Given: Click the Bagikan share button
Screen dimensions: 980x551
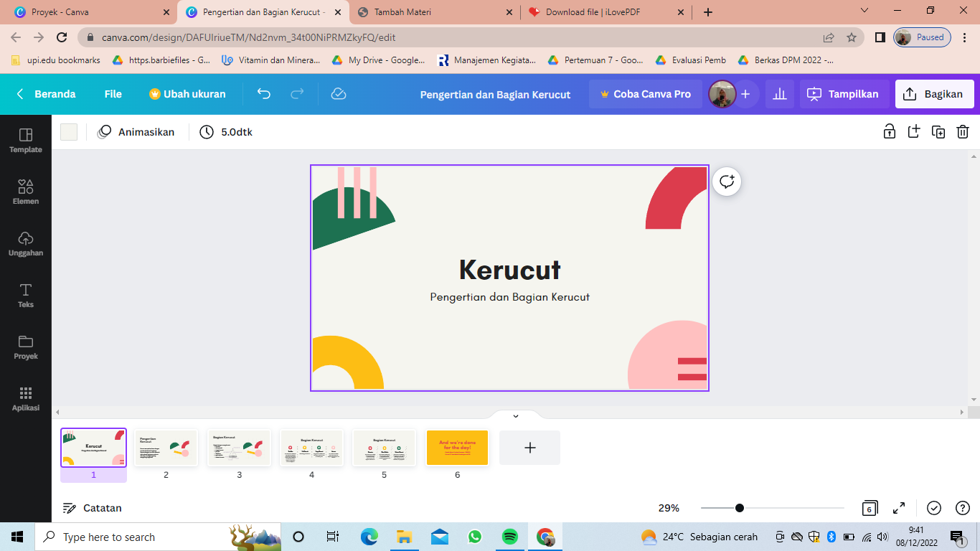Looking at the screenshot, I should [934, 94].
